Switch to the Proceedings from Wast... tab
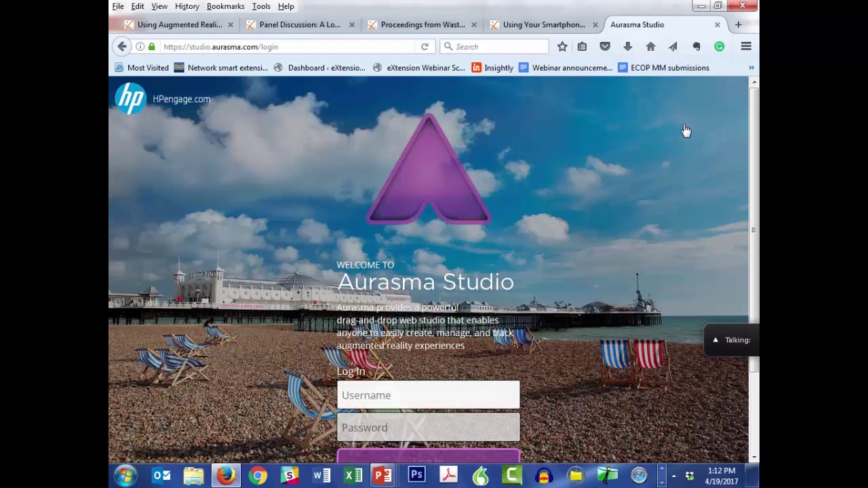Viewport: 868px width, 488px height. click(x=420, y=25)
